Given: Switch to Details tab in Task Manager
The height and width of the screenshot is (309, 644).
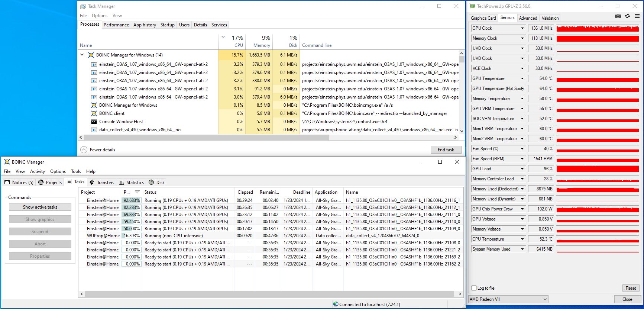Looking at the screenshot, I should [x=200, y=25].
